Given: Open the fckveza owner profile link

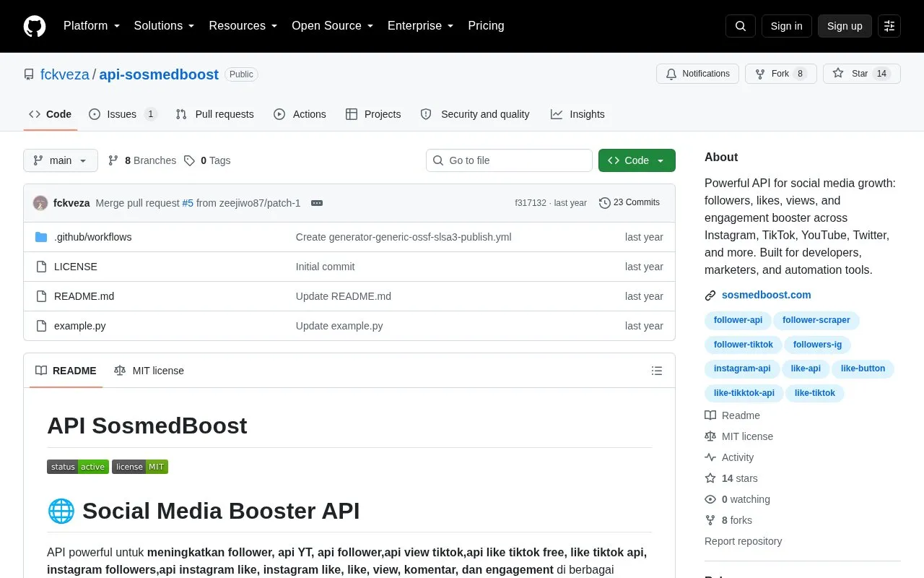Looking at the screenshot, I should [65, 74].
